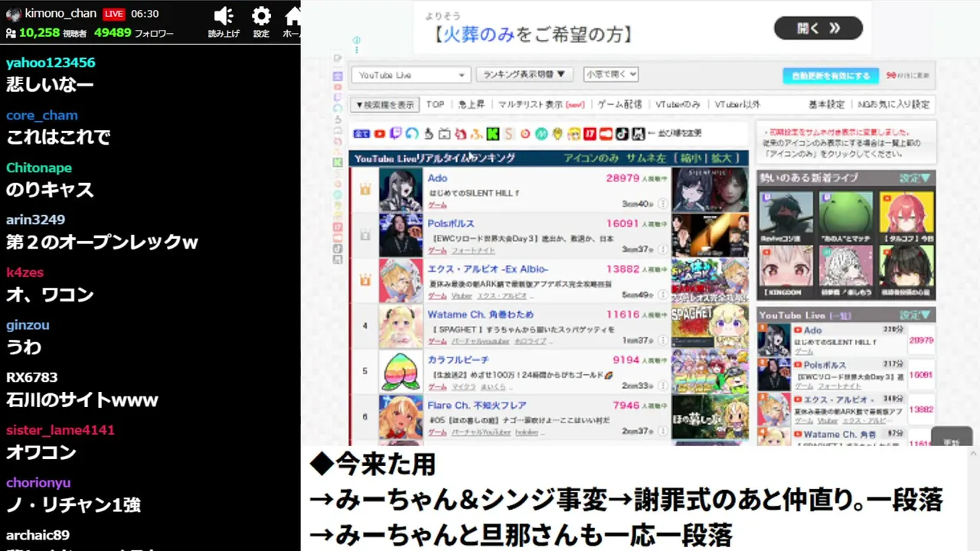The width and height of the screenshot is (980, 551).
Task: Click the 読み上げ speaker icon
Action: tap(224, 16)
